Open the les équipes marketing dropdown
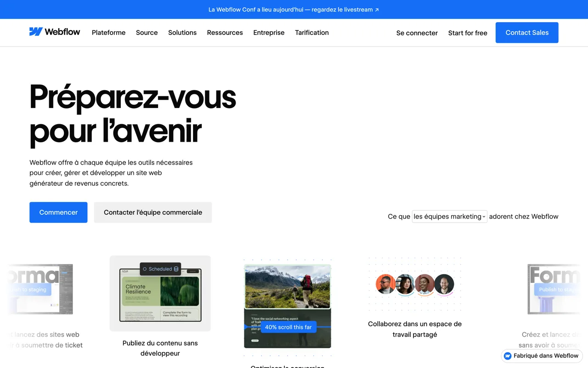 (x=449, y=216)
